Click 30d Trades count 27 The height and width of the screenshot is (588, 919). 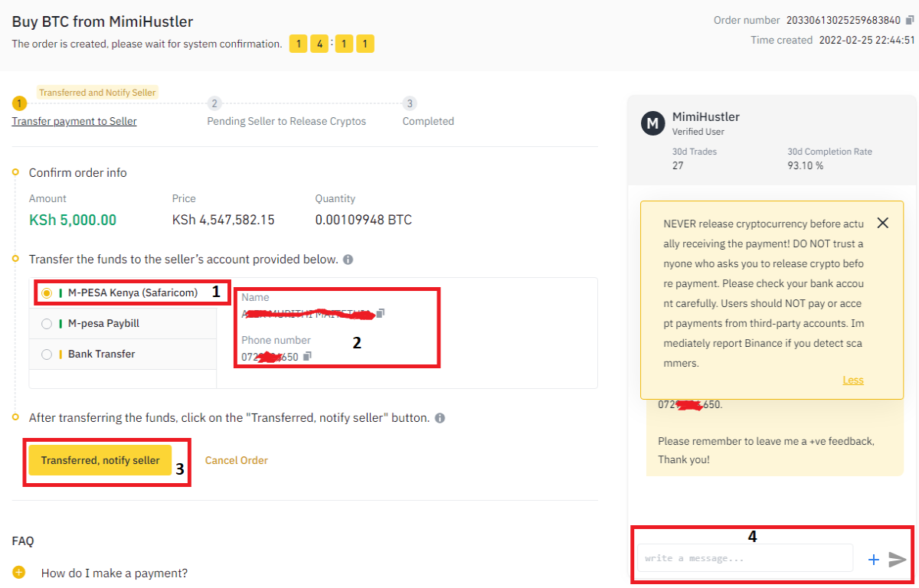coord(678,165)
